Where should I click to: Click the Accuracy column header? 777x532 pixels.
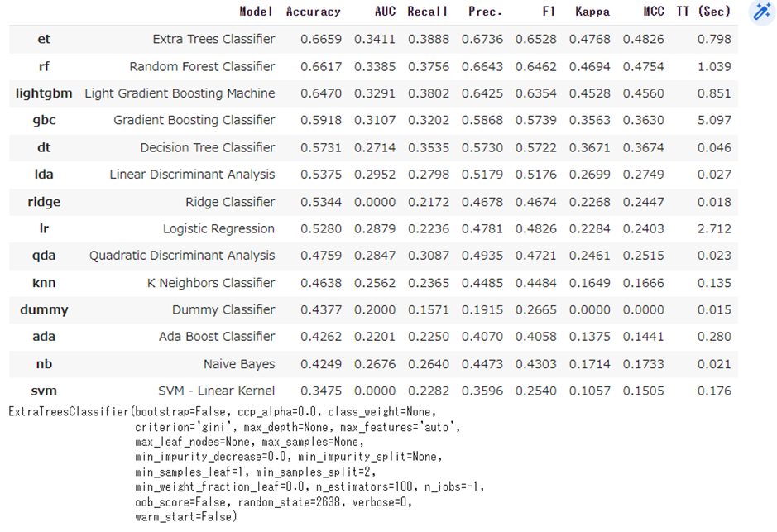(x=313, y=12)
